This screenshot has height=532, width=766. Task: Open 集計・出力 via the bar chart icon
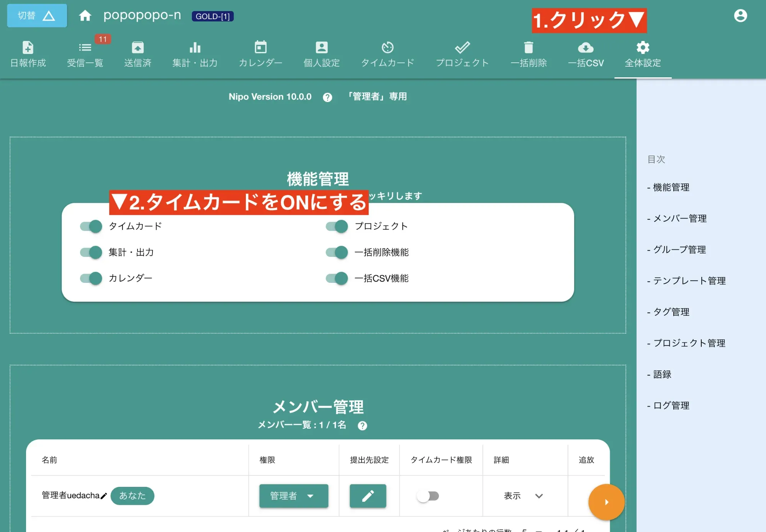pyautogui.click(x=195, y=54)
